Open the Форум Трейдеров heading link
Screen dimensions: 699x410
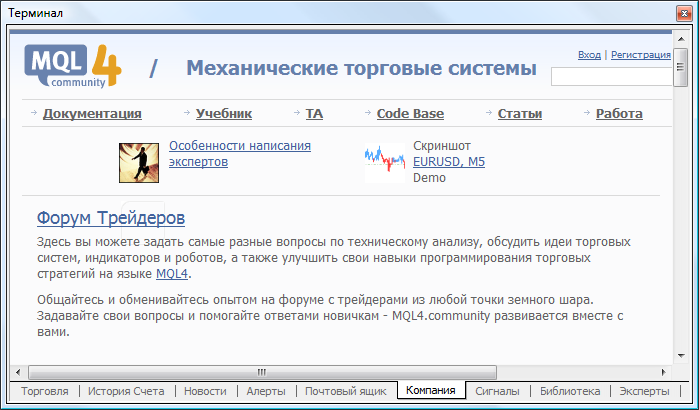(x=111, y=218)
